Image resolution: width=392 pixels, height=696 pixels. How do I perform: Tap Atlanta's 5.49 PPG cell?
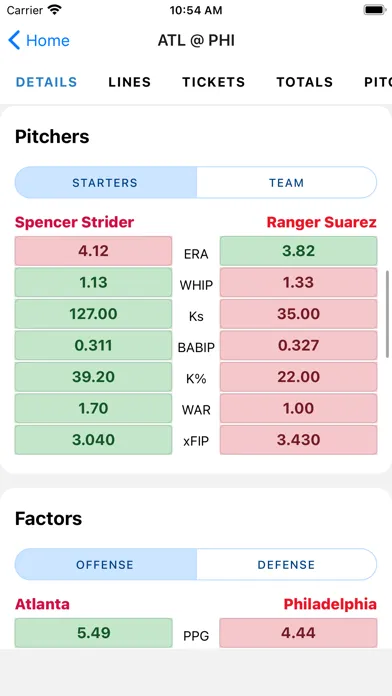(x=93, y=633)
